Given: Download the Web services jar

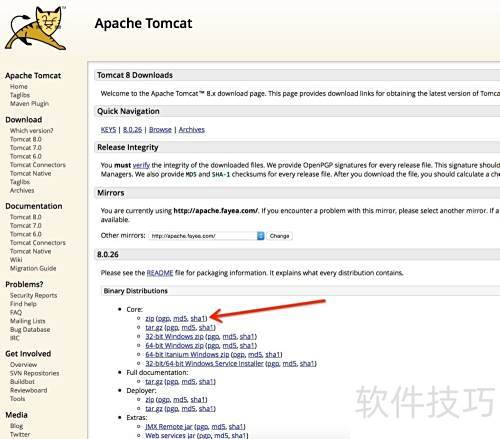Looking at the screenshot, I should [170, 435].
